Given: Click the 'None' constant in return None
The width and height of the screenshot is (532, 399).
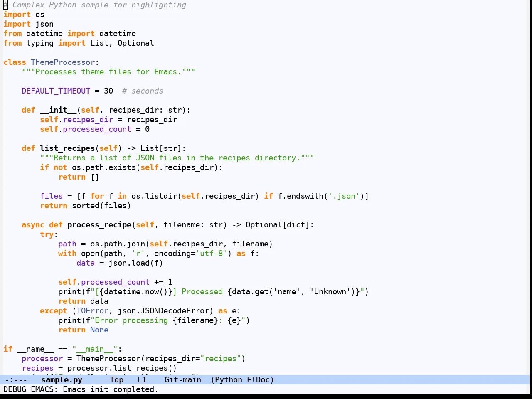Looking at the screenshot, I should coord(99,330).
